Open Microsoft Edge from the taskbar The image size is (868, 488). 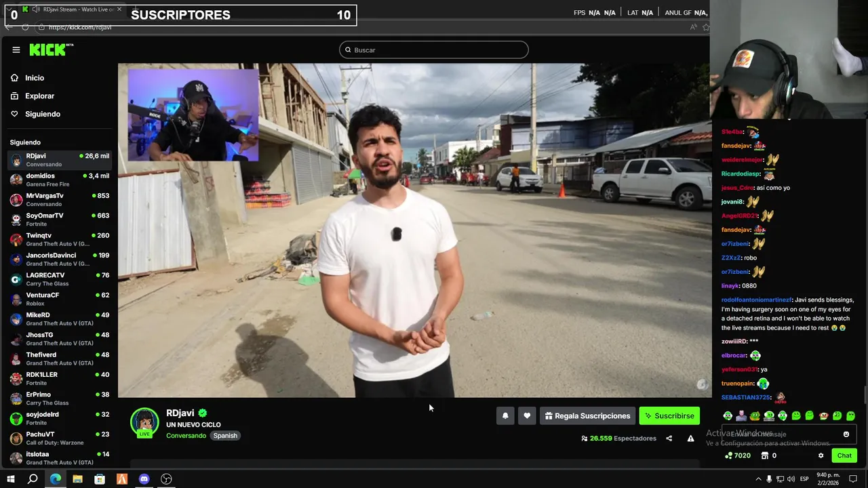(x=56, y=479)
